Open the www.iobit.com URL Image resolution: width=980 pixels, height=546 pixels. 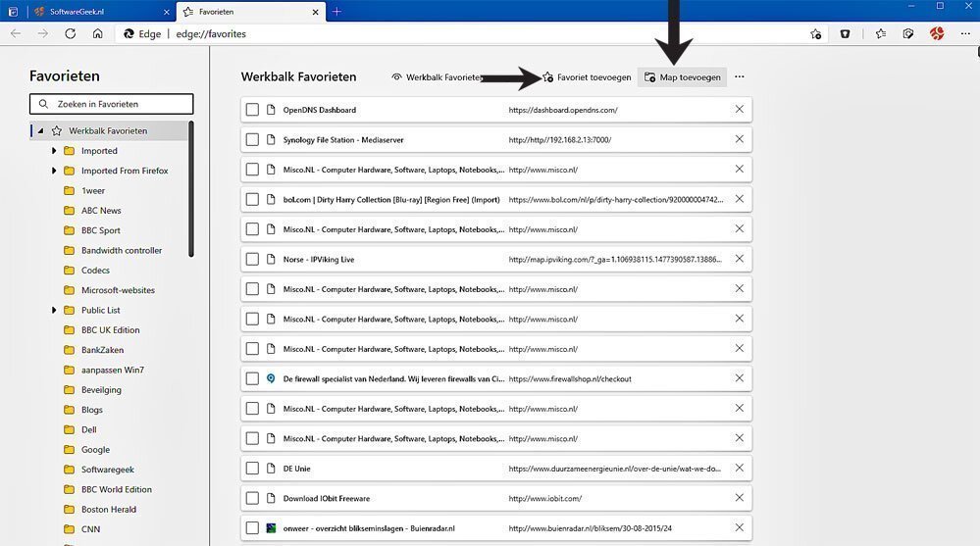545,499
